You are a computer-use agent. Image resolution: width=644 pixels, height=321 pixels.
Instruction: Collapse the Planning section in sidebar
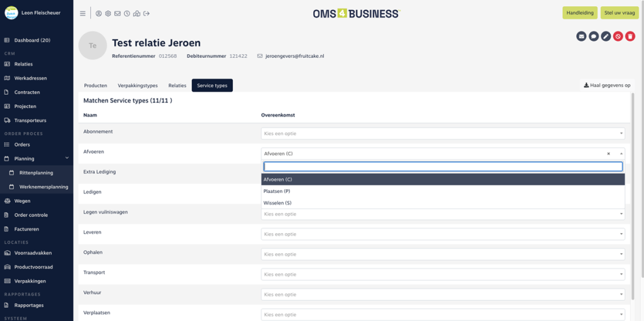coord(67,159)
